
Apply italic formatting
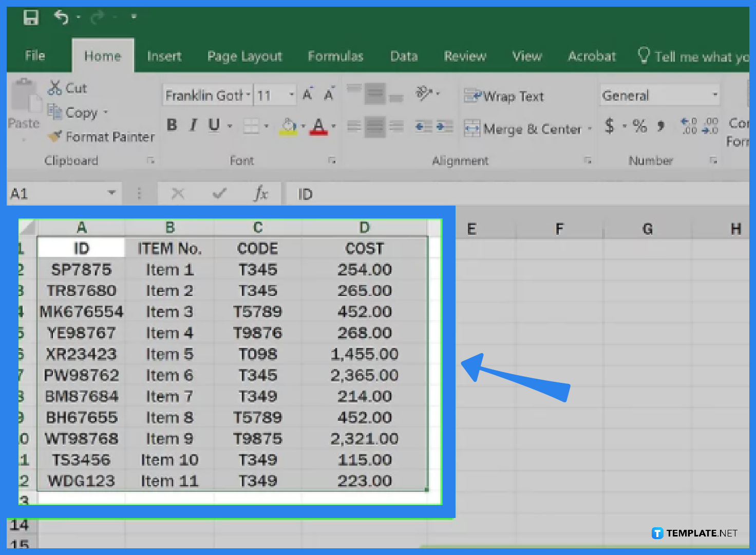pyautogui.click(x=193, y=125)
